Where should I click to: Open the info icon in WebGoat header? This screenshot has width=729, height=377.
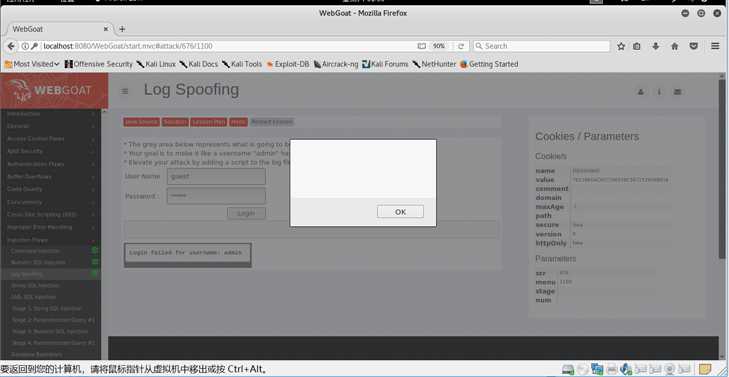(659, 92)
